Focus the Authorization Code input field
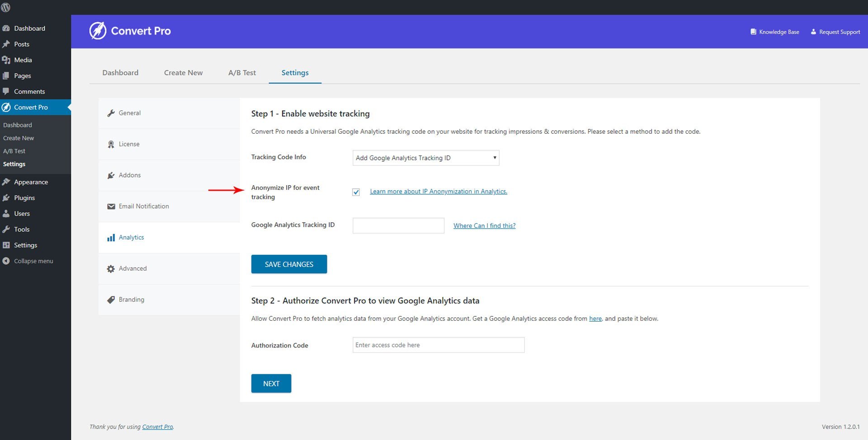 click(x=439, y=345)
